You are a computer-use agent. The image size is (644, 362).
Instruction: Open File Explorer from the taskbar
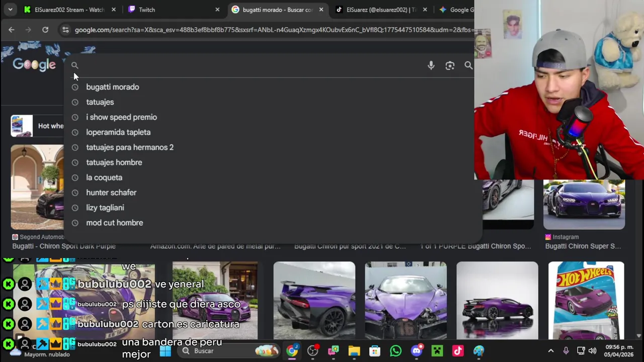[354, 351]
